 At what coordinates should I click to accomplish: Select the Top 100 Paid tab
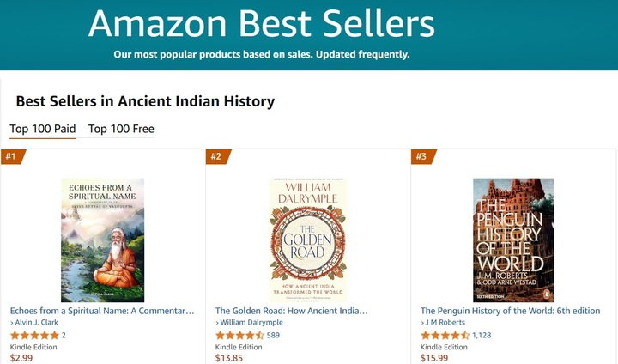43,129
